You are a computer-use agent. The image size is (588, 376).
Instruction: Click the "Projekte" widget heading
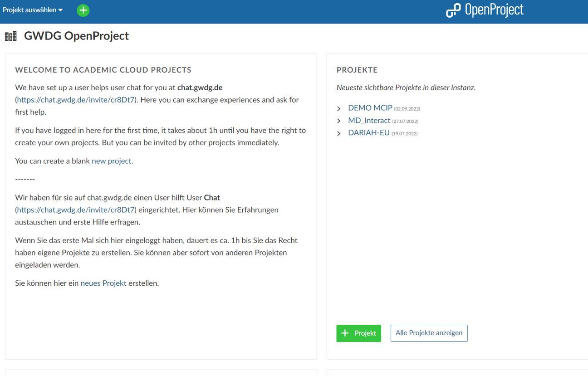point(357,70)
